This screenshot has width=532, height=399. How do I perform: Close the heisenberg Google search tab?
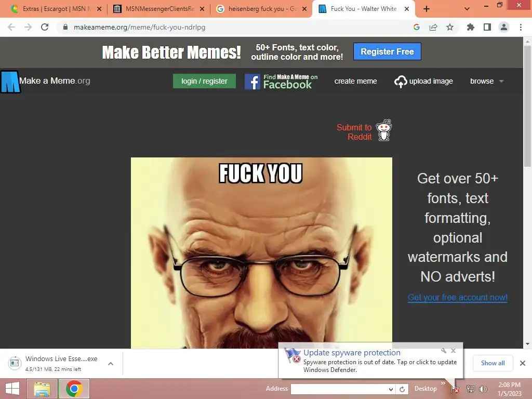click(304, 9)
